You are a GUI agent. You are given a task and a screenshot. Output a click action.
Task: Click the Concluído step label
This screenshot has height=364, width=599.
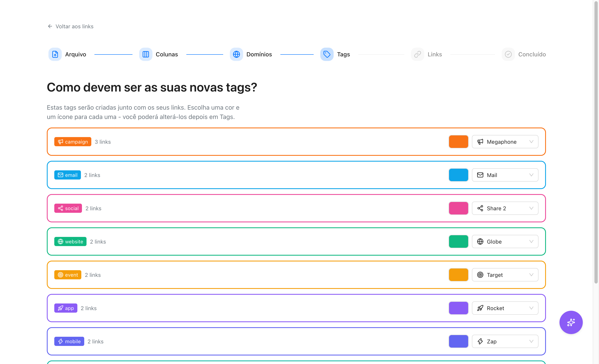[532, 54]
